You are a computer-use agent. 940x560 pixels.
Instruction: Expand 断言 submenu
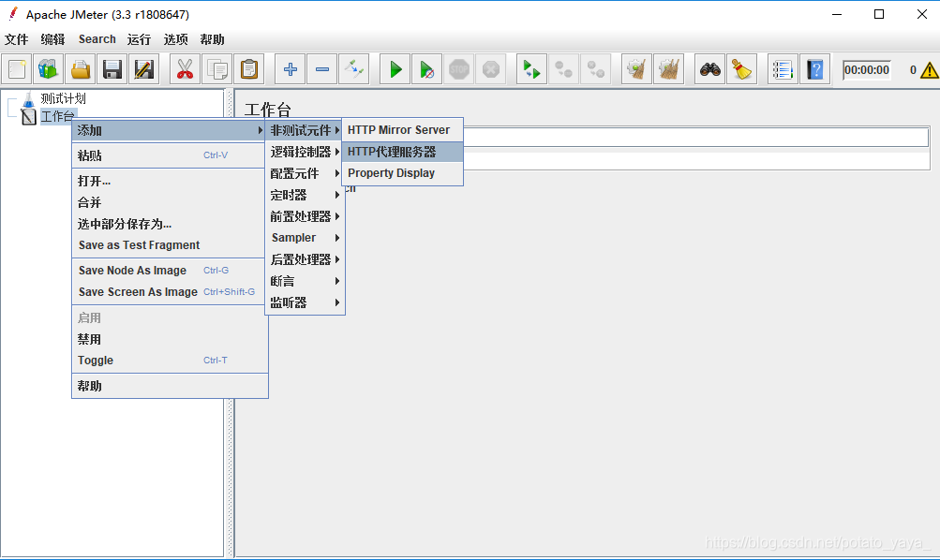(305, 281)
